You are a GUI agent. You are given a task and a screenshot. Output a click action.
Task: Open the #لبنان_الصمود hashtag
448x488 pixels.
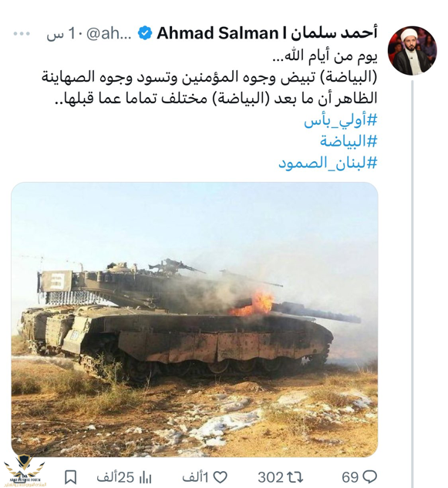click(x=328, y=163)
